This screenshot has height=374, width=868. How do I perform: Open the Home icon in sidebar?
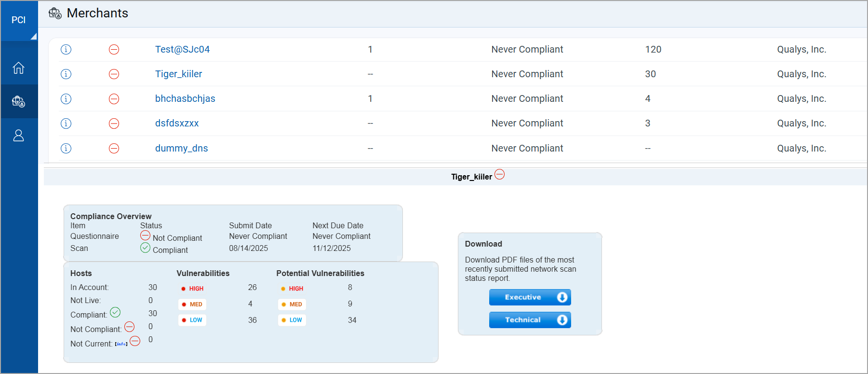18,68
